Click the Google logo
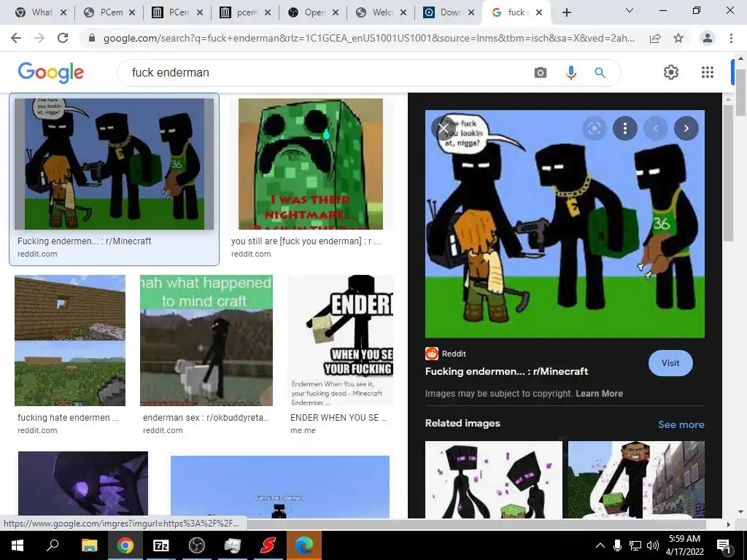Viewport: 747px width, 560px height. (51, 72)
